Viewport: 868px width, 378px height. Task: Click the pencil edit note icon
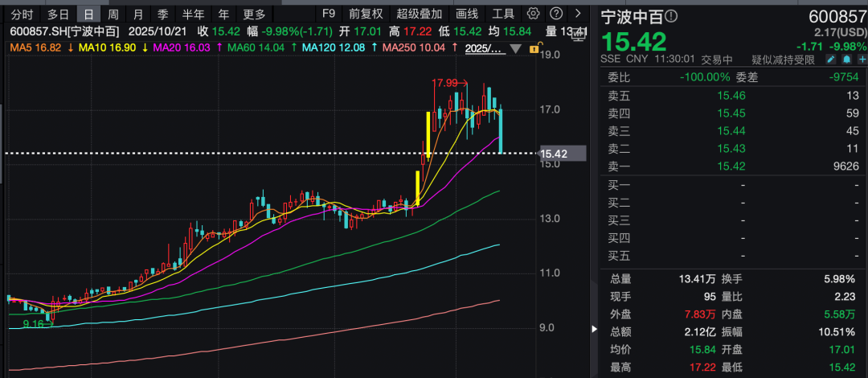tap(830, 60)
